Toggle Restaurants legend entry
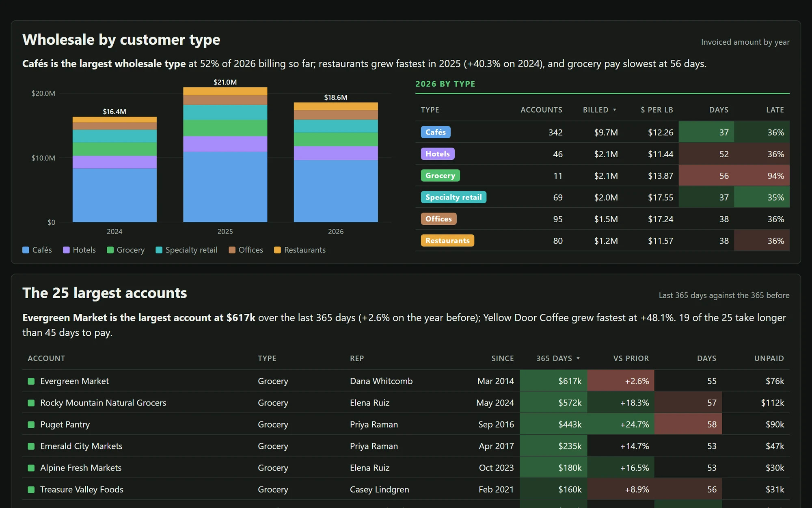 point(300,250)
